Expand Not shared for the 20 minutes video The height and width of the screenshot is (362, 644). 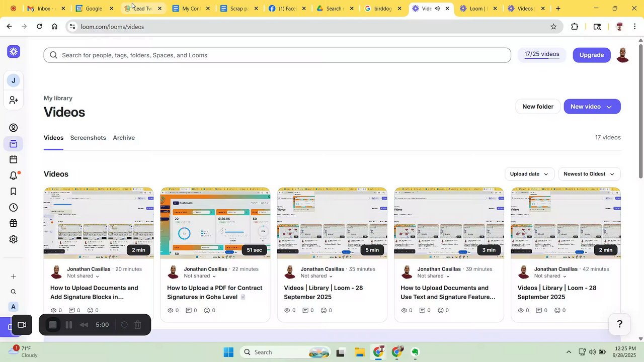(x=83, y=276)
